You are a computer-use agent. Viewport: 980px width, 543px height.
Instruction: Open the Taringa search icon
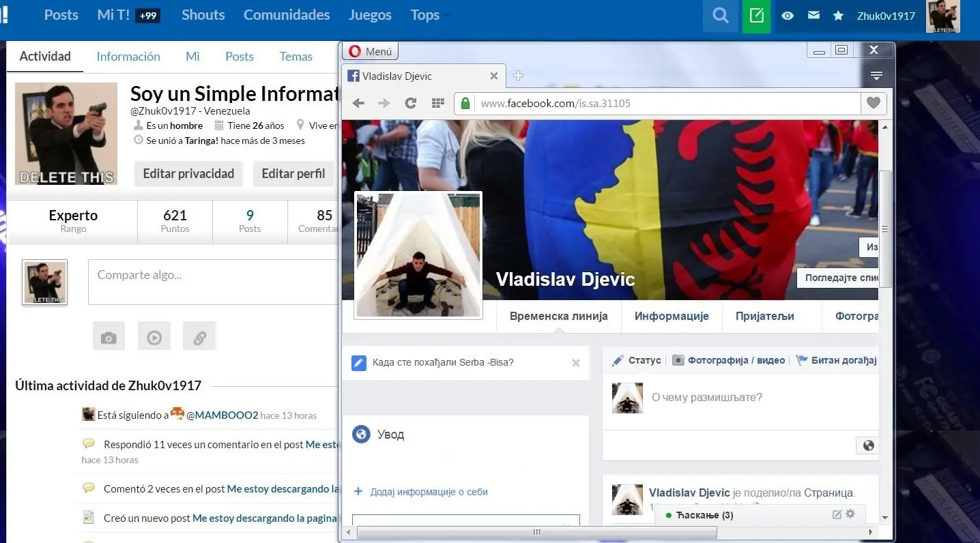[721, 16]
